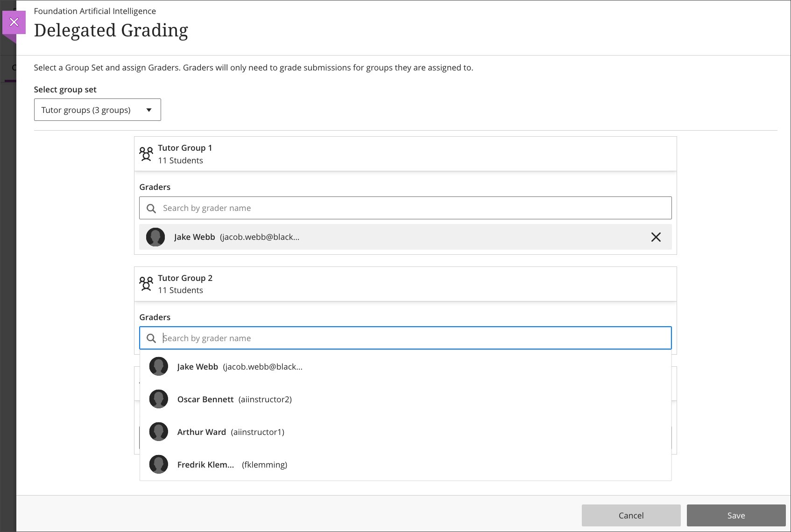The image size is (791, 532).
Task: Select Jake Webb from grader suggestions
Action: point(240,367)
